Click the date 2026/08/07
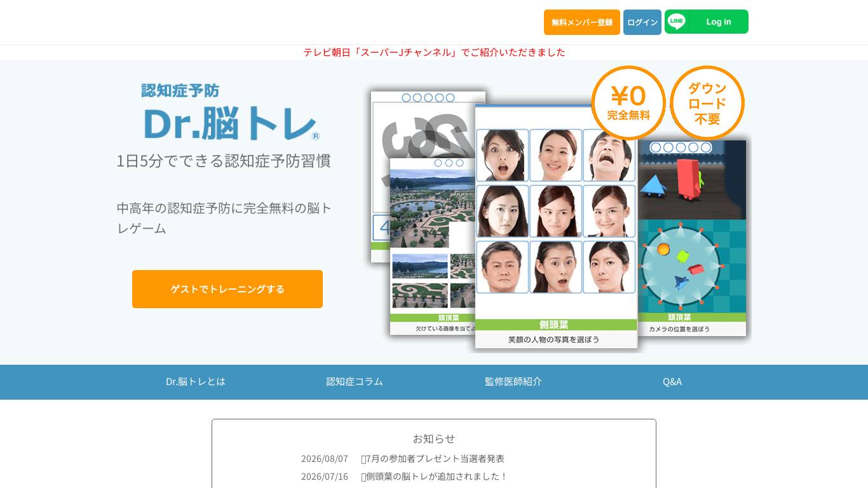 pyautogui.click(x=325, y=459)
